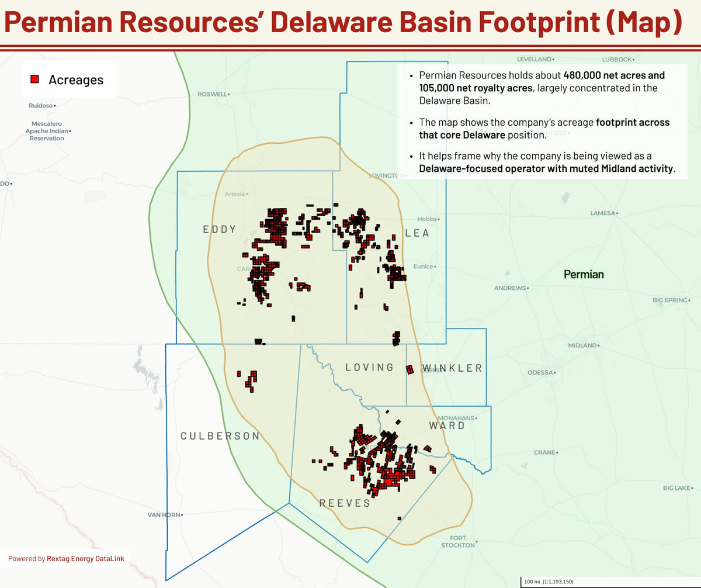701x588 pixels.
Task: Click the LOVINGTON city label
Action: [386, 175]
